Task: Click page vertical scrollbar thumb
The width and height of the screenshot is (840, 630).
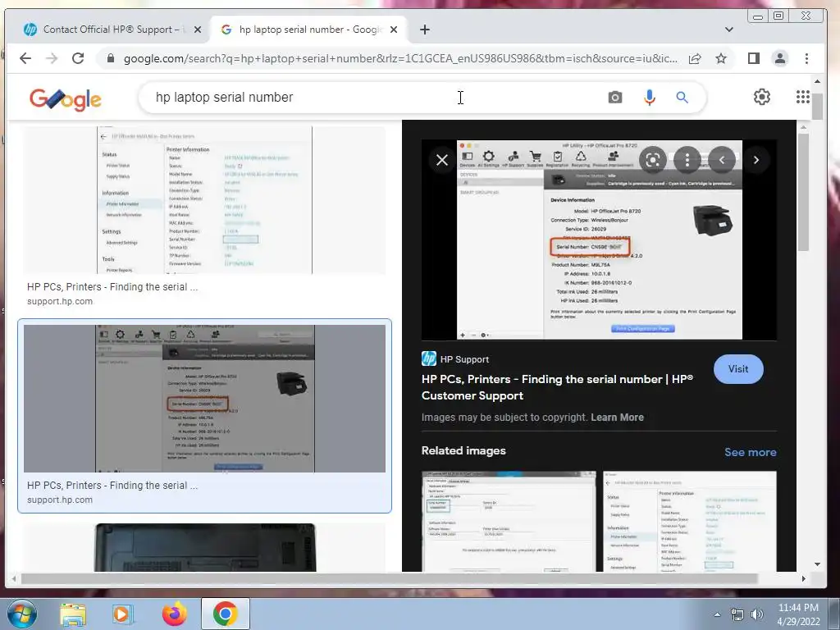Action: [x=817, y=106]
